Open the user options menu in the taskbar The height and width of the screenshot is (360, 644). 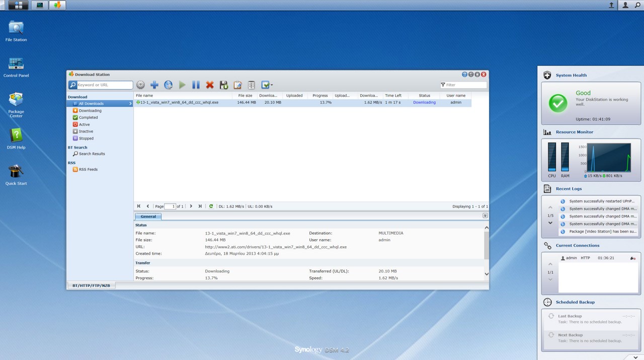[625, 5]
